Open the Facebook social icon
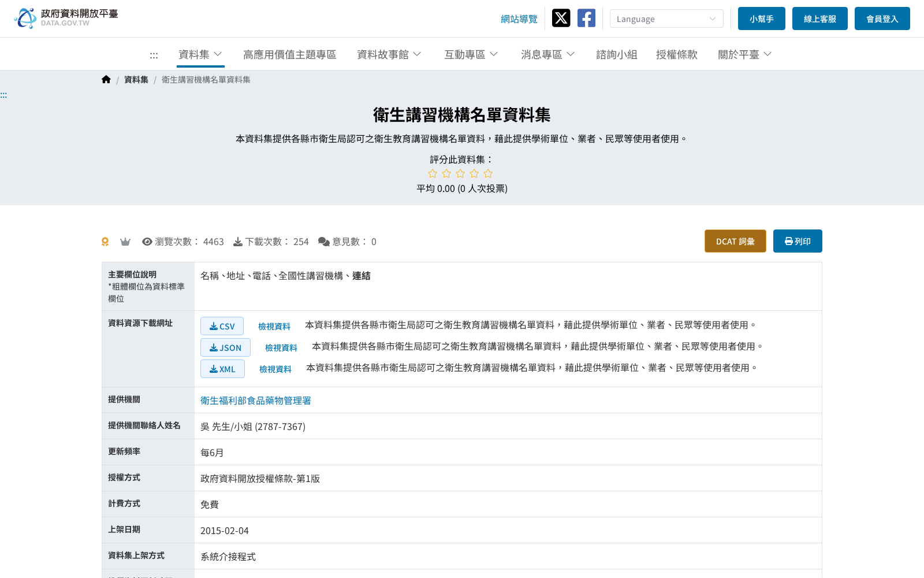Screen dimensions: 924x578 click(586, 18)
